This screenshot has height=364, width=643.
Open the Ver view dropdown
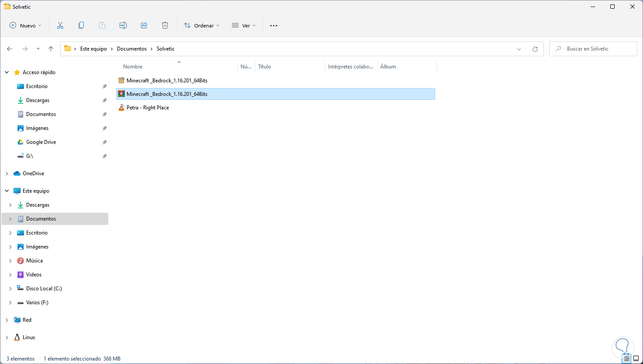click(244, 26)
